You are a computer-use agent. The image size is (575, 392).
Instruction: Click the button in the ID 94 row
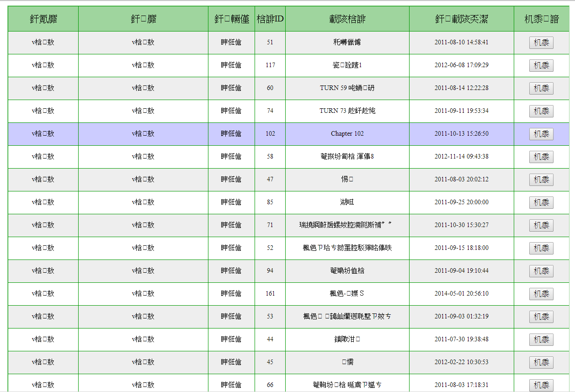541,271
